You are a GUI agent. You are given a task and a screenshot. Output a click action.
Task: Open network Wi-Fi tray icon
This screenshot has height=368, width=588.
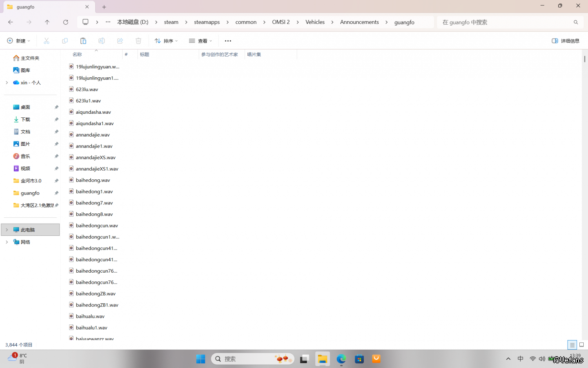pyautogui.click(x=532, y=359)
